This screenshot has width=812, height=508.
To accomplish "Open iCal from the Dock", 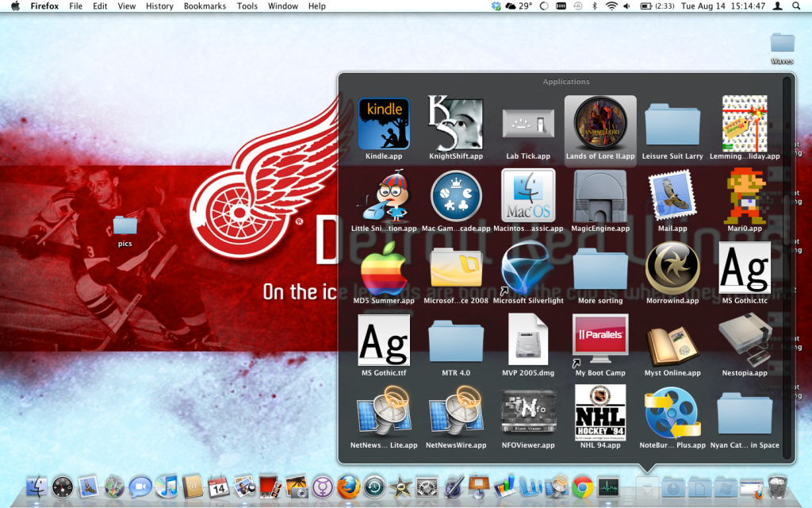I will coord(219,487).
